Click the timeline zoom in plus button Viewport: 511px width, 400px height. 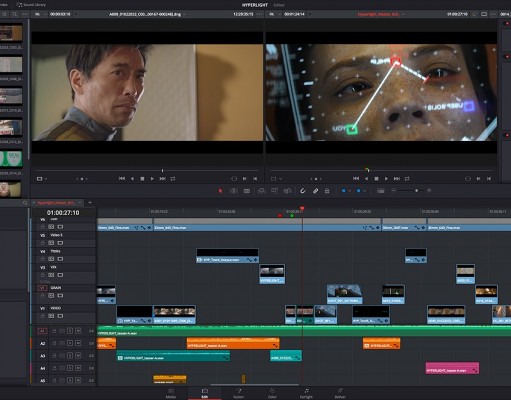coord(429,190)
